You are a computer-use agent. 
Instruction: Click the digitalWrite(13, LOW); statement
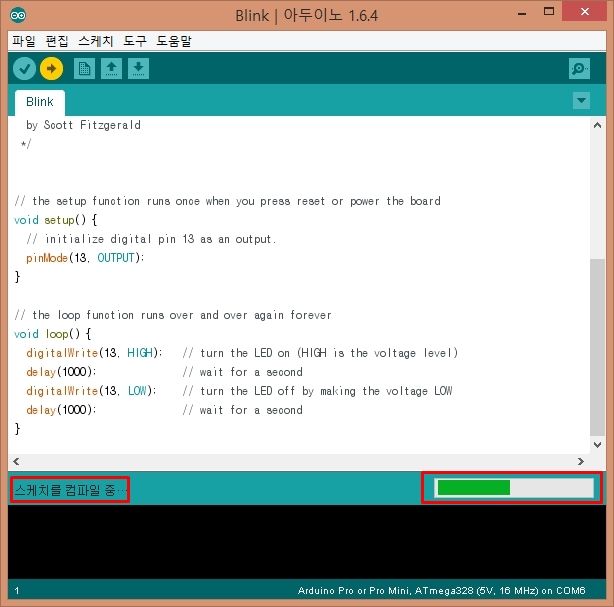tap(91, 391)
